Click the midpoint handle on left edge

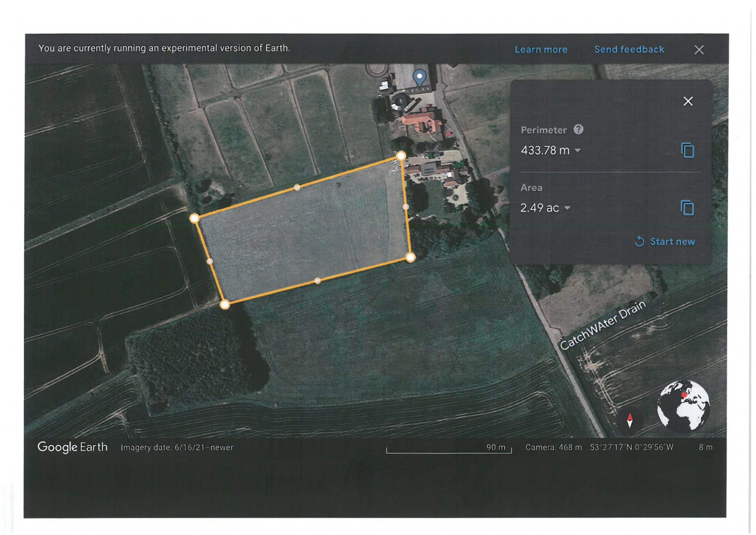(x=210, y=261)
